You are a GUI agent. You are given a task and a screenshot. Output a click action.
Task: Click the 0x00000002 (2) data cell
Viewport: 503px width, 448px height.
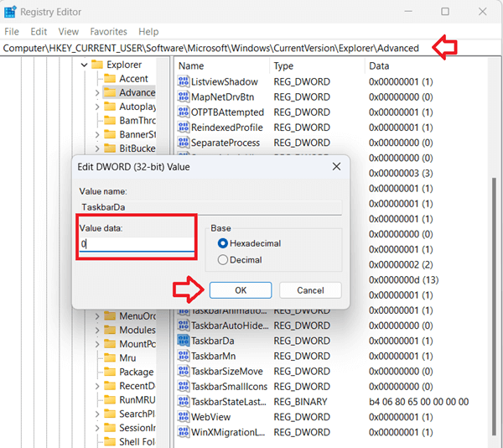401,264
